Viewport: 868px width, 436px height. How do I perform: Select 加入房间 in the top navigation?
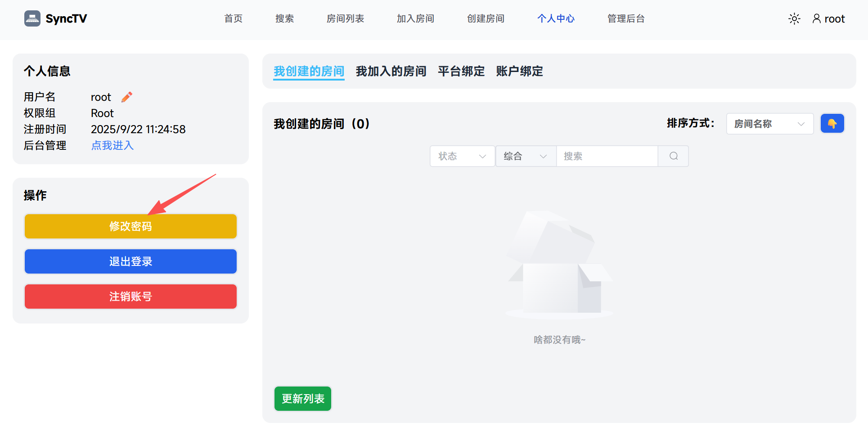tap(416, 18)
